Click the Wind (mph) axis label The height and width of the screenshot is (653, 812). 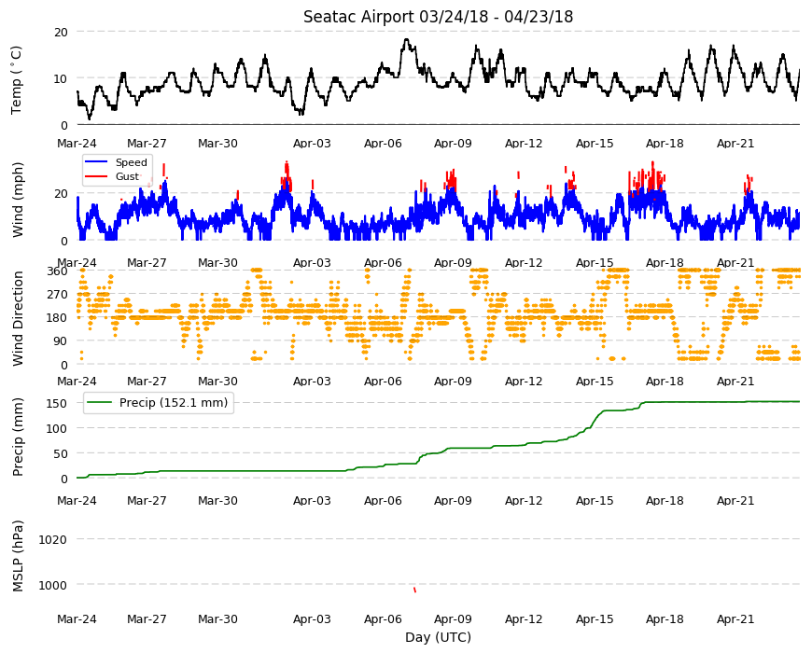coord(18,200)
